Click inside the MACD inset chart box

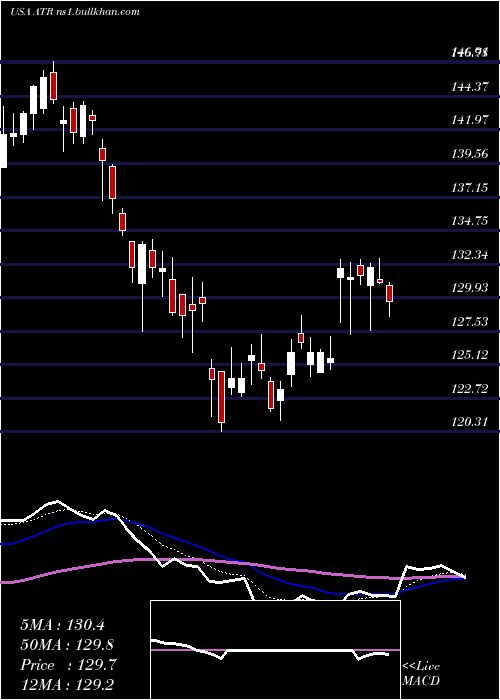(x=275, y=650)
